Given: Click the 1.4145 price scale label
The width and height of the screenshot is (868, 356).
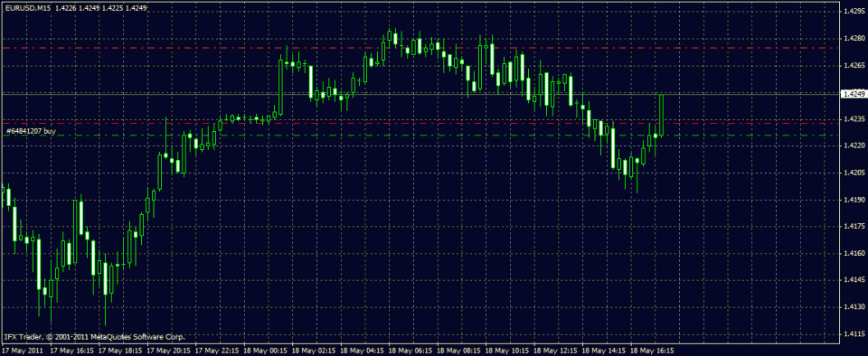Looking at the screenshot, I should (x=854, y=281).
